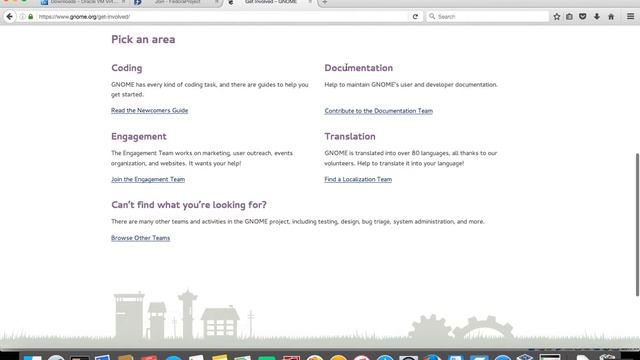Open the Read the Newcomers Guide link
This screenshot has height=360, width=640.
(149, 111)
